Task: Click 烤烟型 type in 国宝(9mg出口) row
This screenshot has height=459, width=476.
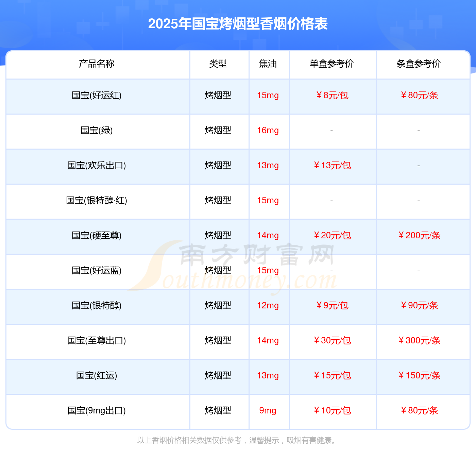Action: pyautogui.click(x=218, y=411)
